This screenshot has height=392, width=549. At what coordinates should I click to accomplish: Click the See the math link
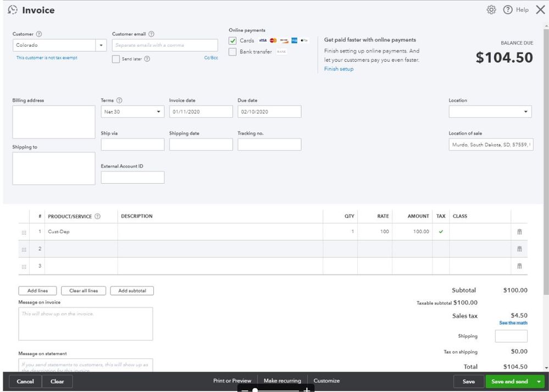[513, 323]
